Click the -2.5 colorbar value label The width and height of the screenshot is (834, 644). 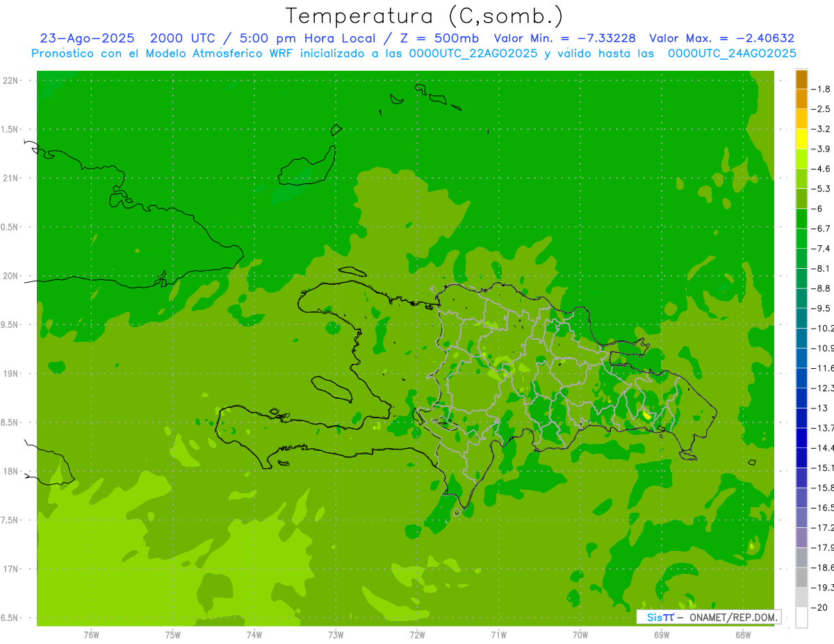tap(821, 109)
